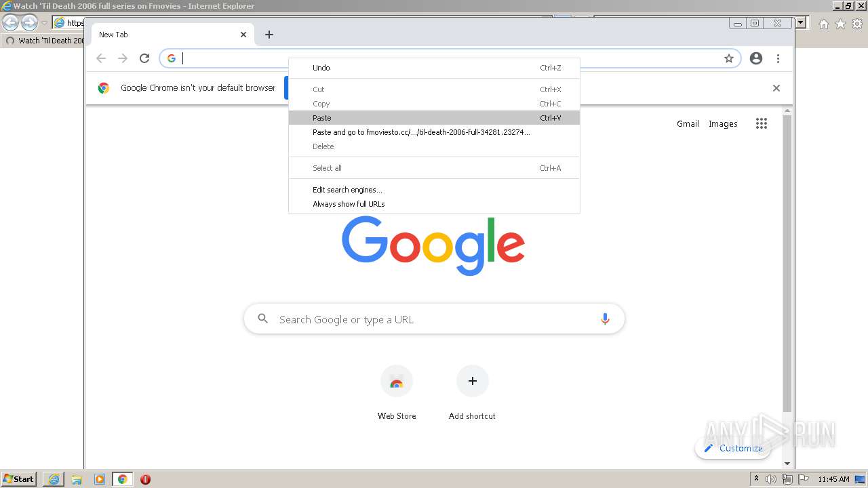
Task: Select Undo in the context menu
Action: pyautogui.click(x=434, y=68)
